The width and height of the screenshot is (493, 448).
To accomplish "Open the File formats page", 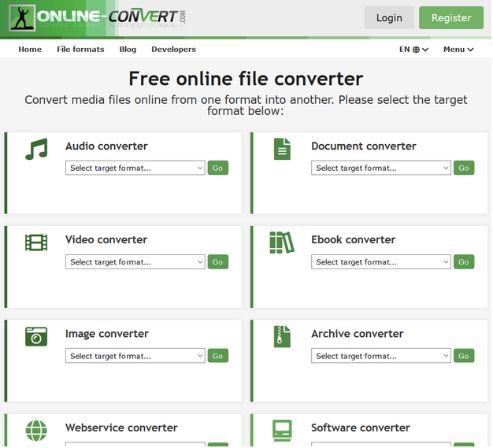I will (80, 49).
